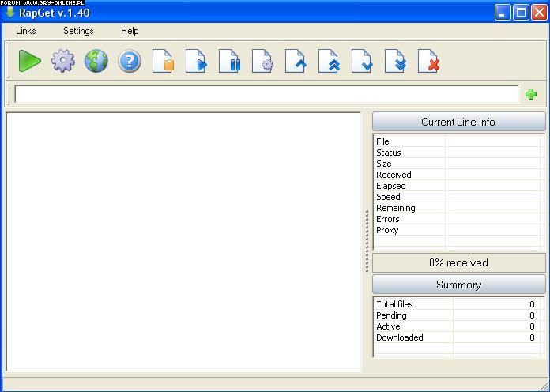
Task: Move selected link up one position
Action: [x=296, y=61]
